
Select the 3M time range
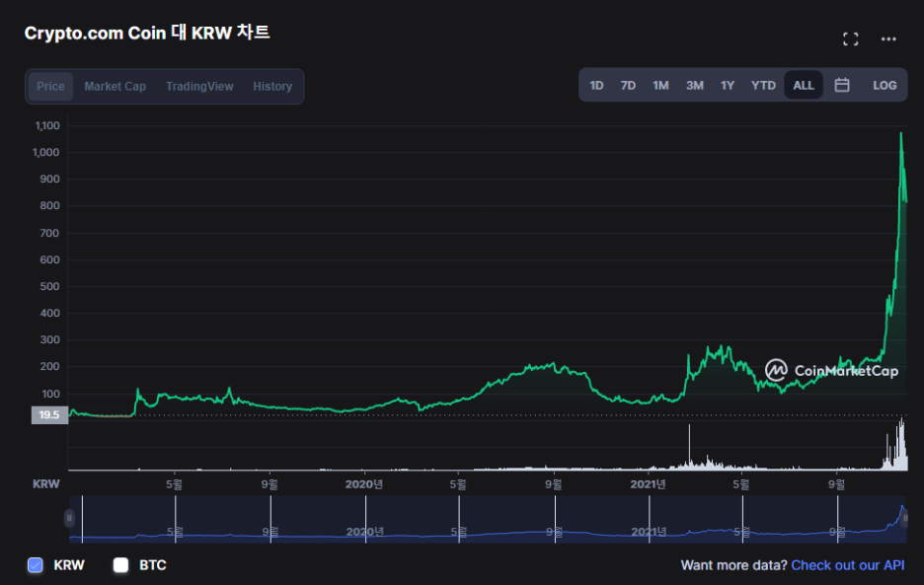[x=695, y=86]
